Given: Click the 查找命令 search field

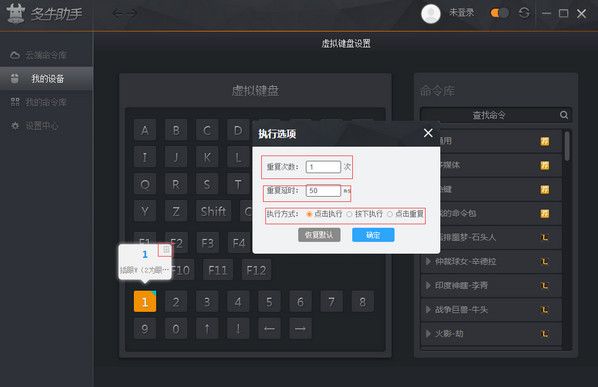Looking at the screenshot, I should (x=495, y=115).
